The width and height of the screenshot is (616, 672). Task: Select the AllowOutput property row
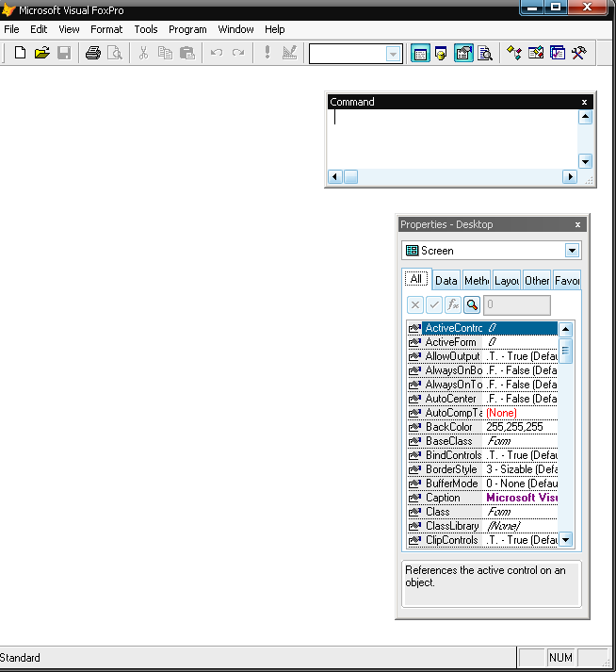[x=483, y=356]
